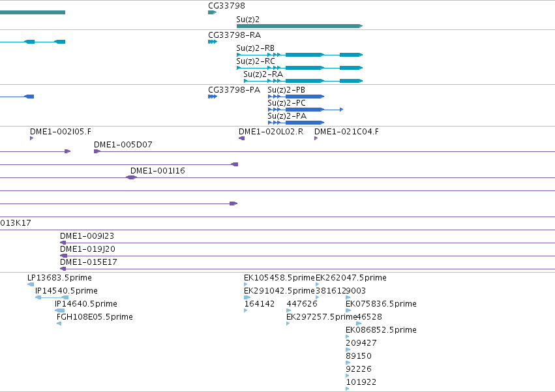555x392 pixels.
Task: Click the DME1-020L02.R marker glyph
Action: click(242, 138)
